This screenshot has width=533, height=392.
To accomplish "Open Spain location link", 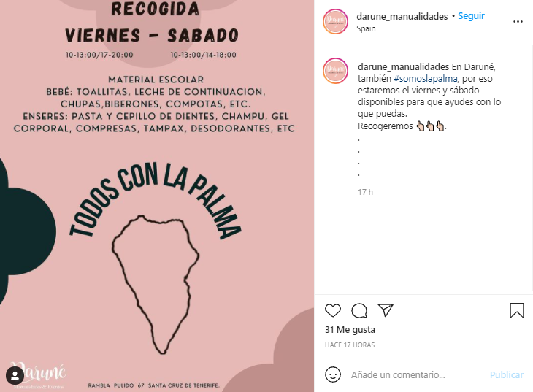I will 366,28.
